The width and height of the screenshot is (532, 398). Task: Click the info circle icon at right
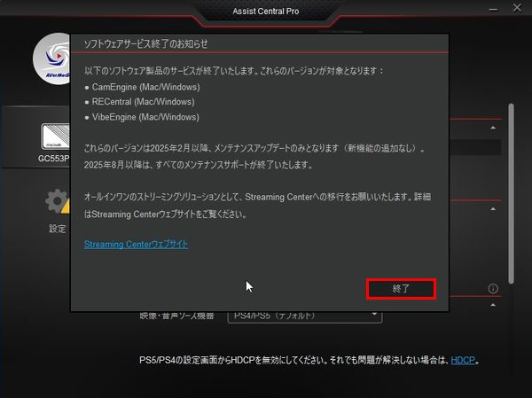(x=493, y=289)
